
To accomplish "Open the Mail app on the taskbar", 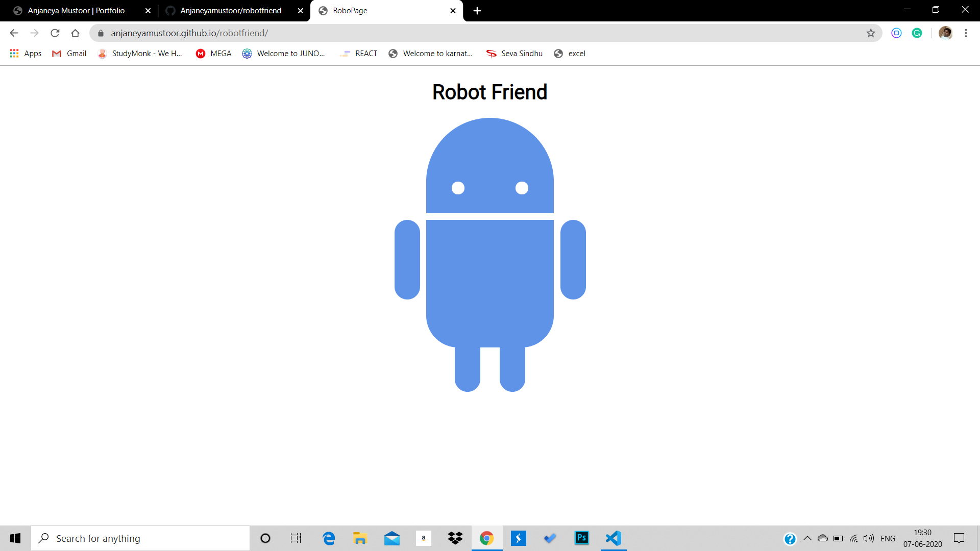I will coord(392,538).
